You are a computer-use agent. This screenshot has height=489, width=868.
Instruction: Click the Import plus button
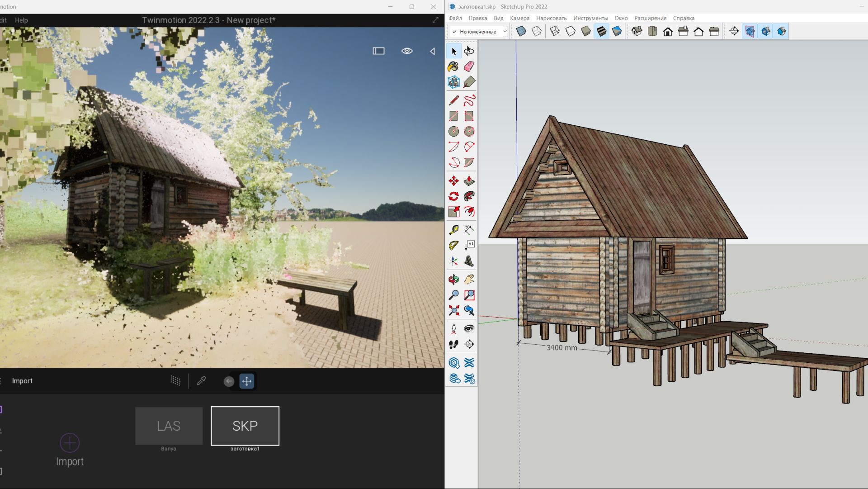70,443
